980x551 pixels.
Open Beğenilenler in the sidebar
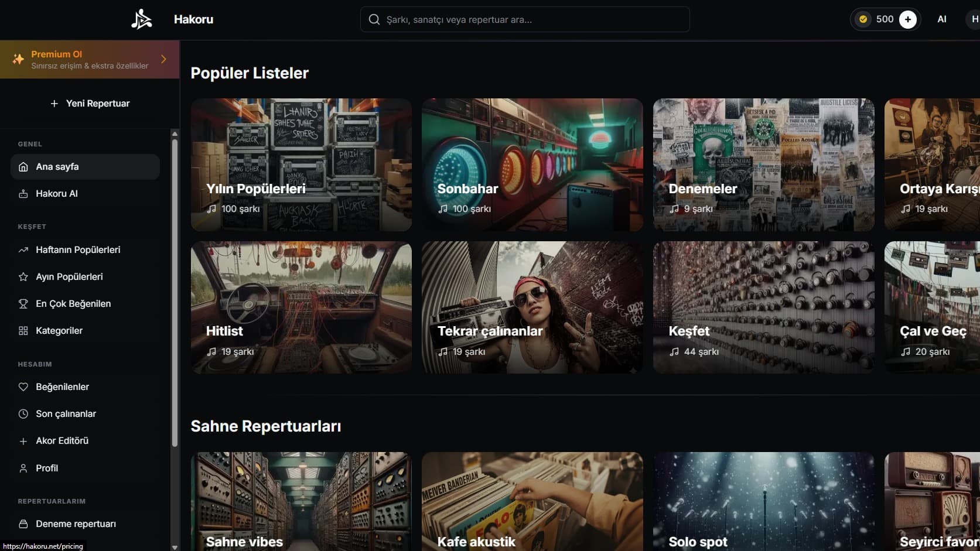pyautogui.click(x=85, y=387)
